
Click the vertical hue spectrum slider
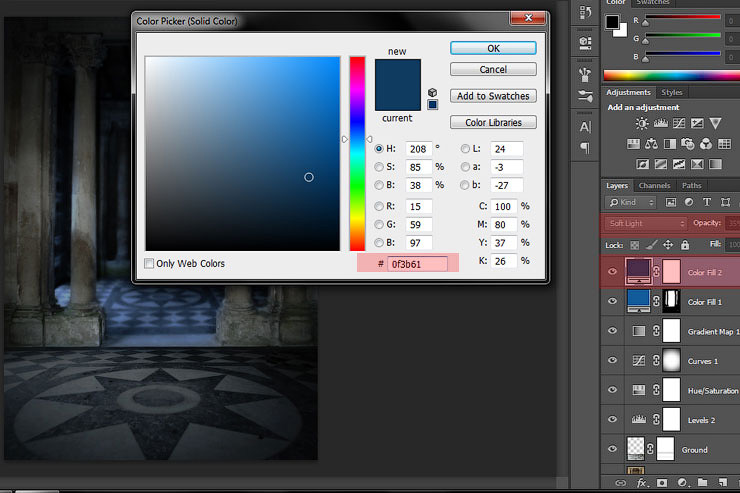click(x=357, y=150)
